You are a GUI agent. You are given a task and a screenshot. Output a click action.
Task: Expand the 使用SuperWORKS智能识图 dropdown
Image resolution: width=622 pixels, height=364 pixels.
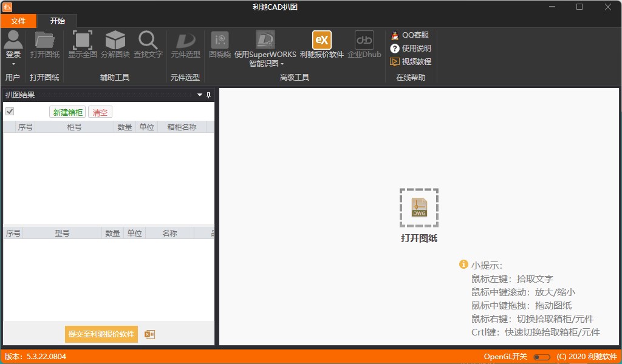coord(282,64)
